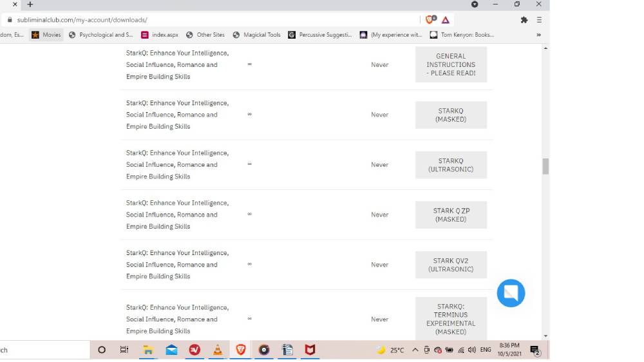
Task: Open Cortana circle on taskbar
Action: 102,350
